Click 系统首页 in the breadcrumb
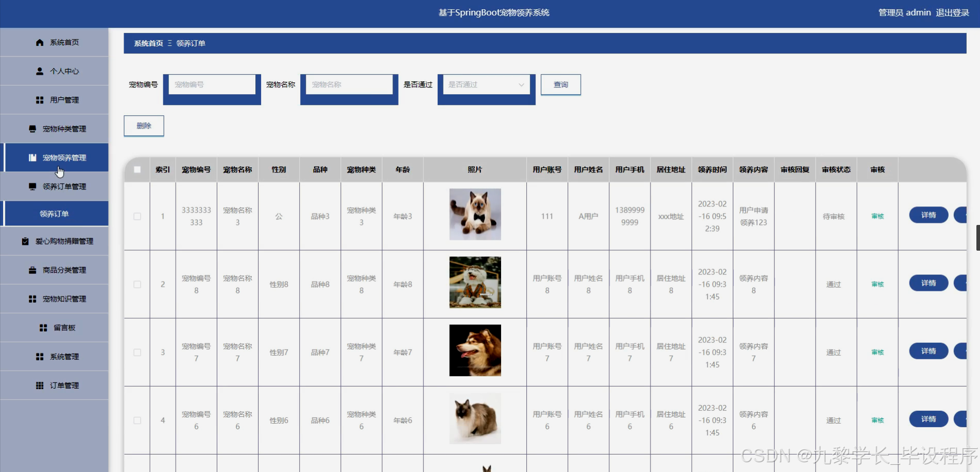The image size is (980, 472). click(148, 43)
